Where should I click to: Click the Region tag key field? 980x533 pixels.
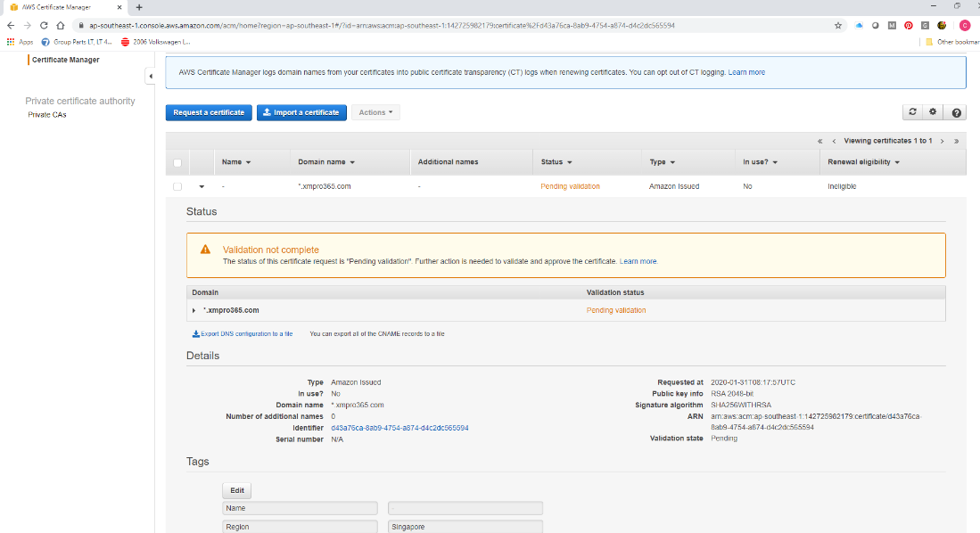pos(300,527)
